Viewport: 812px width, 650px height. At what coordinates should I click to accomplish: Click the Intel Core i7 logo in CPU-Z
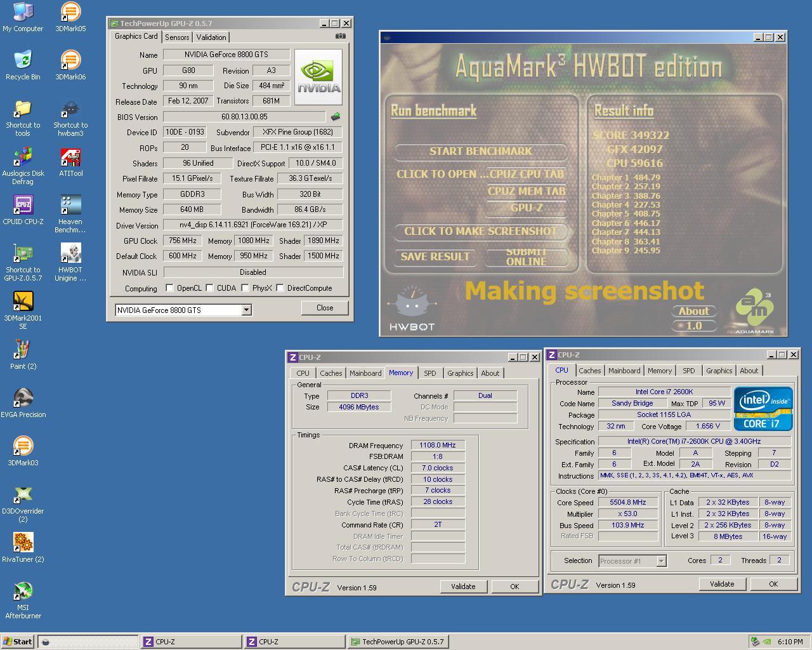(x=763, y=409)
